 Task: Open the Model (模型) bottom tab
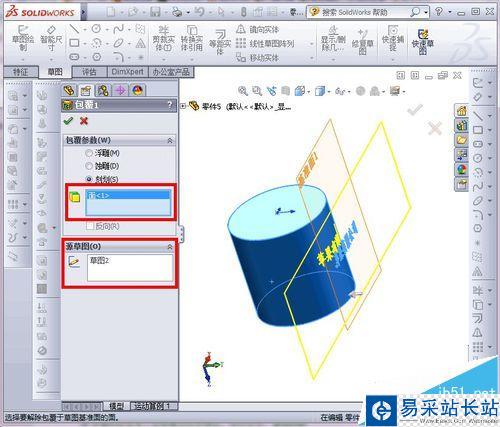pyautogui.click(x=116, y=406)
